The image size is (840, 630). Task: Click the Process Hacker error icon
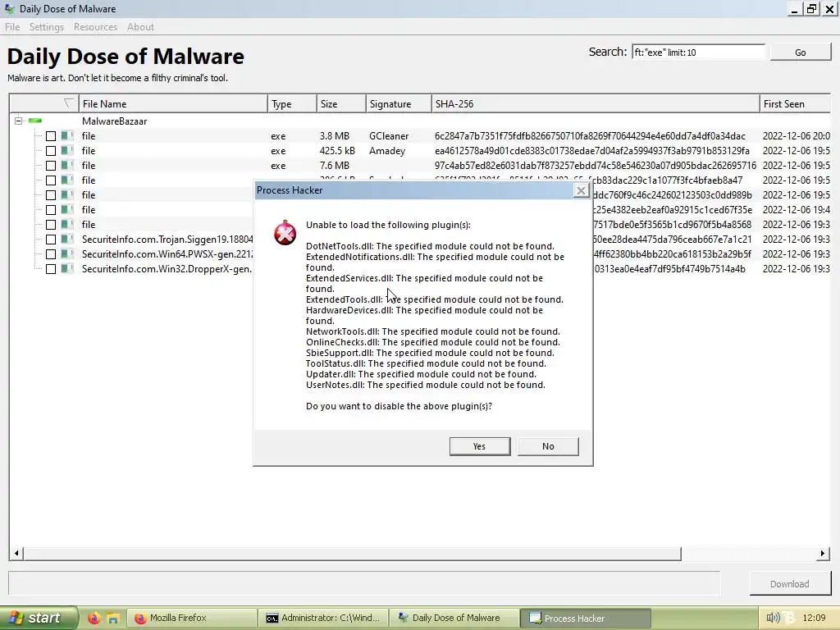(285, 233)
